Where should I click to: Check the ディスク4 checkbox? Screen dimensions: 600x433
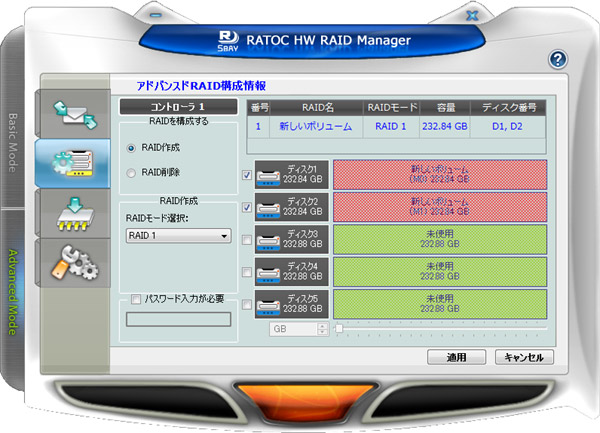[247, 272]
